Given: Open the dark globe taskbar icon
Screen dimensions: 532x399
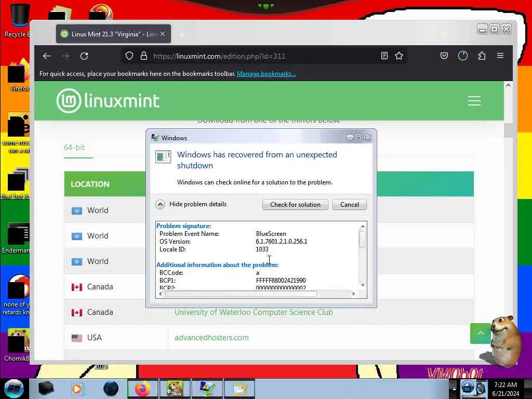Looking at the screenshot, I should click(x=111, y=389).
